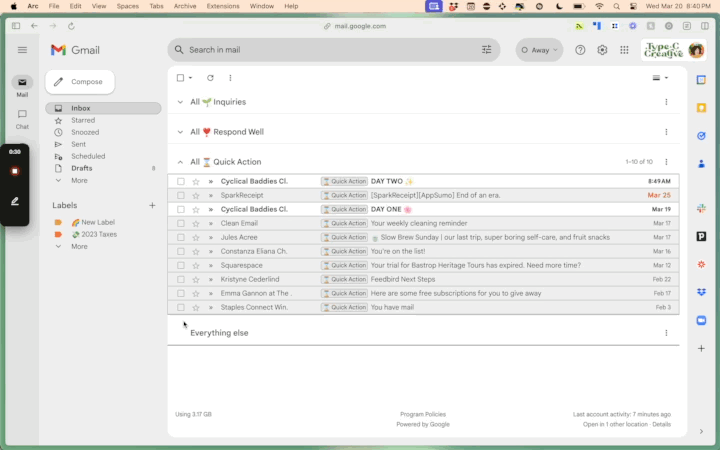The height and width of the screenshot is (450, 720).
Task: Refresh the inbox mail list
Action: [210, 78]
